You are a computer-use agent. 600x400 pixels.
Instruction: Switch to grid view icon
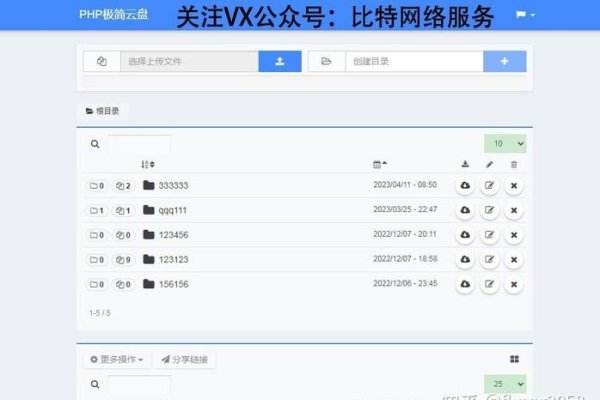pyautogui.click(x=515, y=359)
